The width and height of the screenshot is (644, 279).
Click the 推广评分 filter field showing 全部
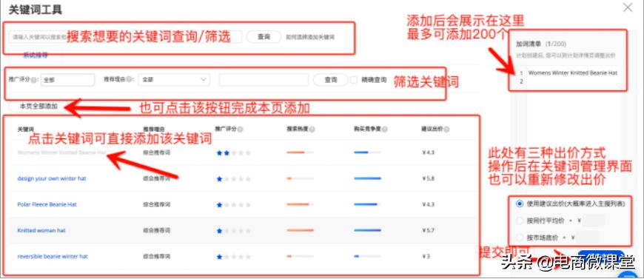(x=68, y=80)
